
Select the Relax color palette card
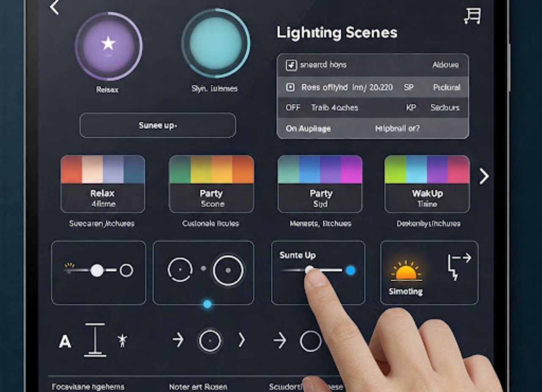tap(103, 184)
